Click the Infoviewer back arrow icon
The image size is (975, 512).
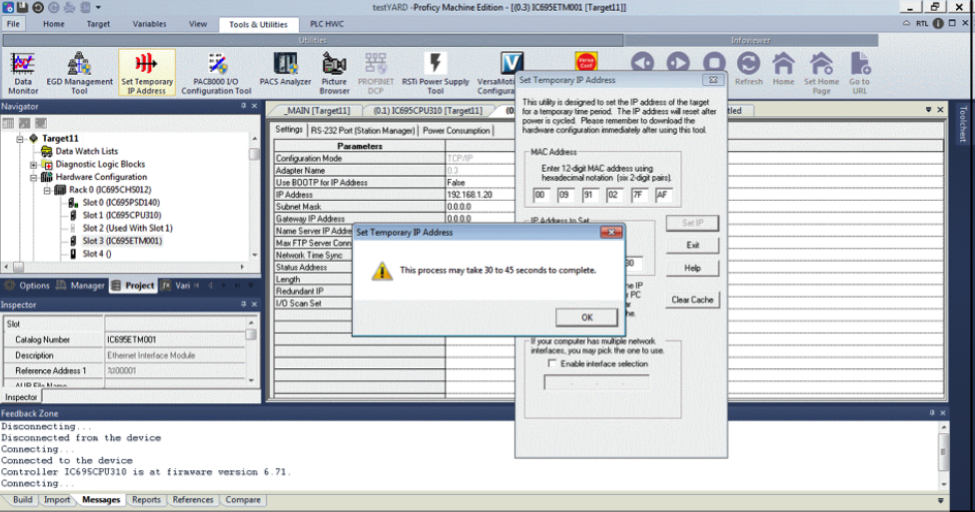coord(642,63)
